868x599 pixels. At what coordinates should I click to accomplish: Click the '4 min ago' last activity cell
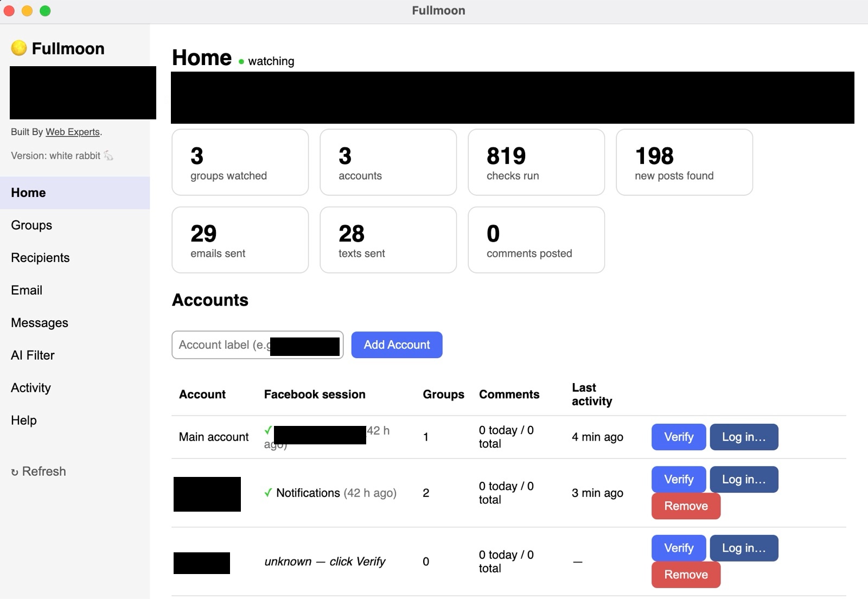click(597, 437)
